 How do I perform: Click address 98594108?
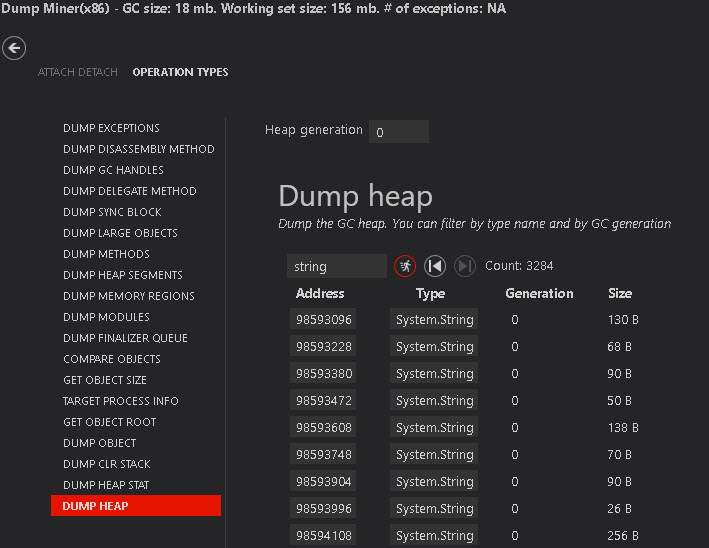click(323, 536)
